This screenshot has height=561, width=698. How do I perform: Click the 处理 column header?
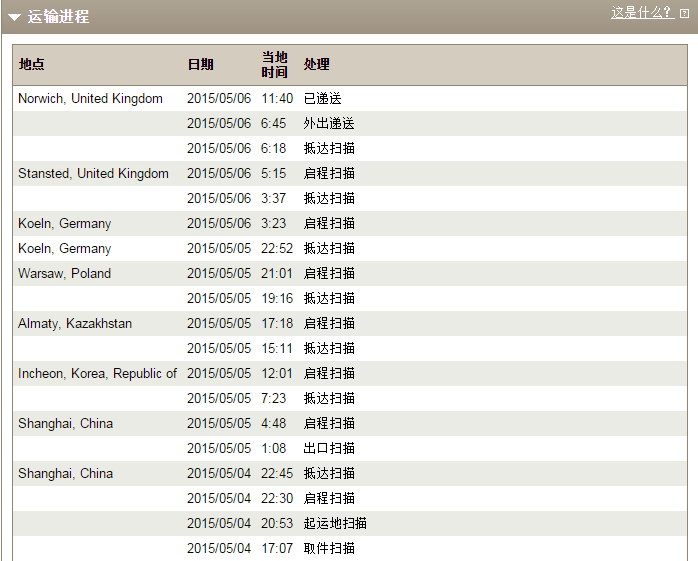click(x=316, y=64)
